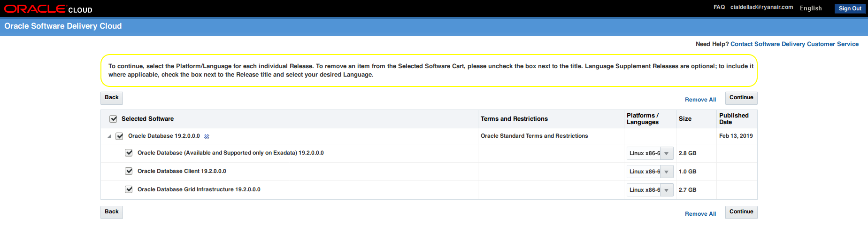This screenshot has width=868, height=243.
Task: Open platform dropdown for Oracle Database Client
Action: tap(666, 172)
